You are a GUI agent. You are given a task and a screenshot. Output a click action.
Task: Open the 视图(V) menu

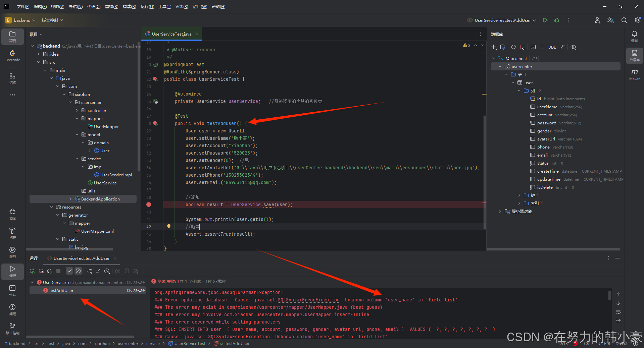pyautogui.click(x=57, y=6)
